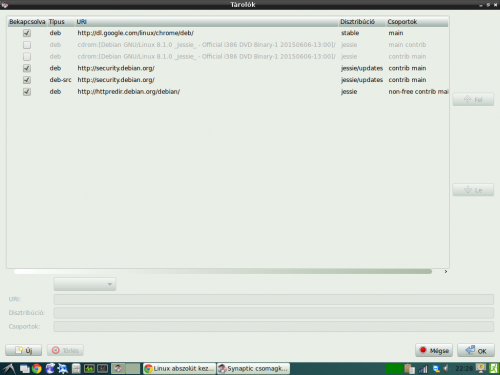Uncheck the dl.google.com chrome repository checkbox
Viewport: 500px width, 375px height.
(27, 33)
